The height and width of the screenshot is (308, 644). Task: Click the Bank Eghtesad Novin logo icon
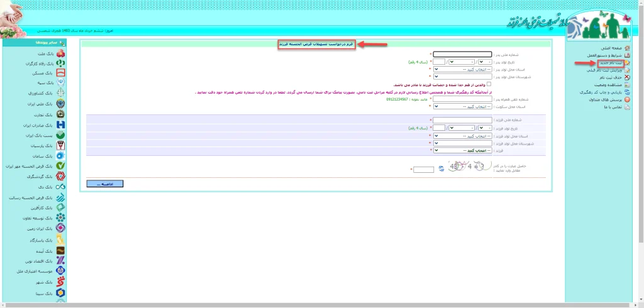pyautogui.click(x=60, y=261)
